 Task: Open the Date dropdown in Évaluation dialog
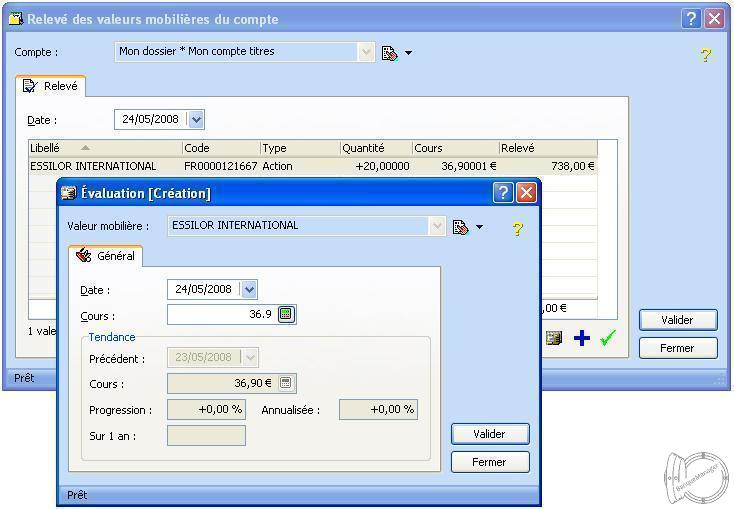249,289
